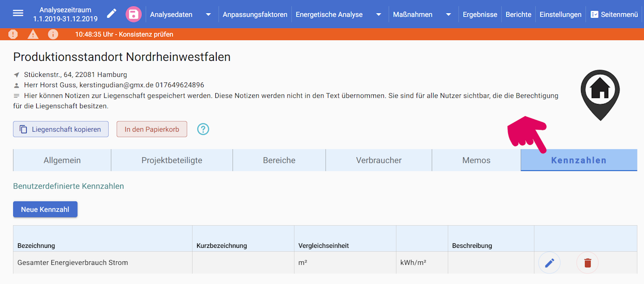644x284 pixels.
Task: Click the info circle icon in orange bar
Action: click(53, 34)
